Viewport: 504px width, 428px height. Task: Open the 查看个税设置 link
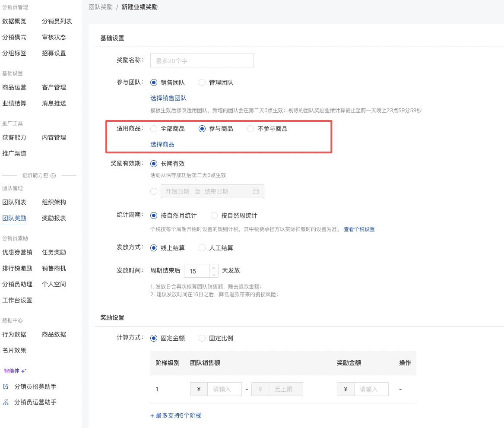click(359, 229)
